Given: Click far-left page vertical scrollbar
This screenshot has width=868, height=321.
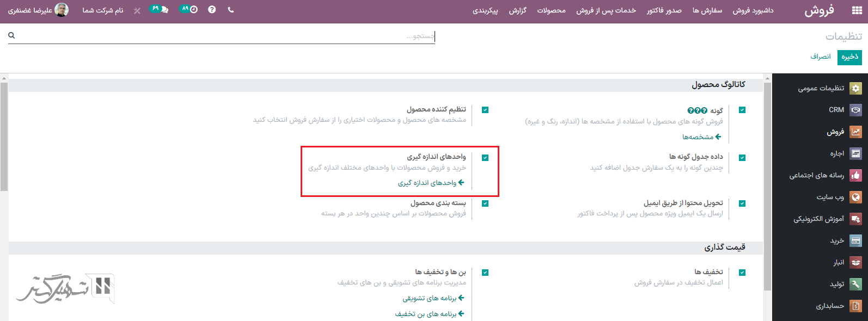Looking at the screenshot, I should (4, 136).
